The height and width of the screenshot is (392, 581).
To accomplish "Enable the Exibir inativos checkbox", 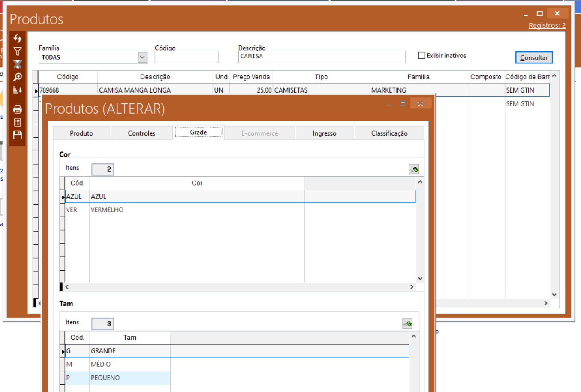I will tap(422, 55).
